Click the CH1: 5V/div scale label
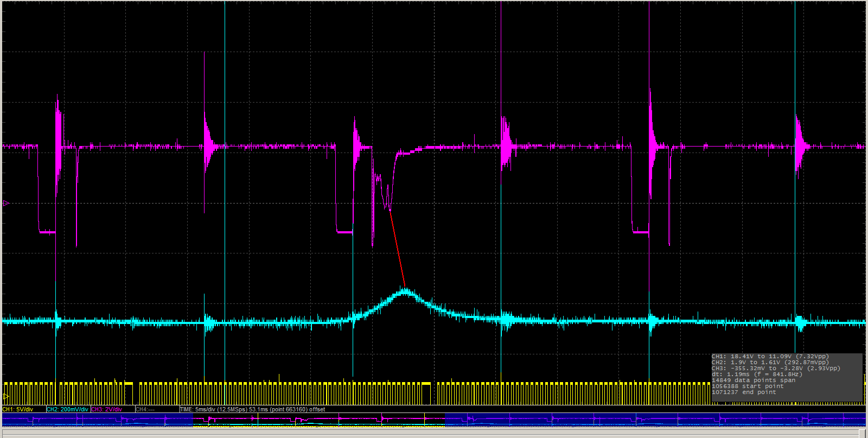Screen dimensions: 868x438 pyautogui.click(x=18, y=409)
